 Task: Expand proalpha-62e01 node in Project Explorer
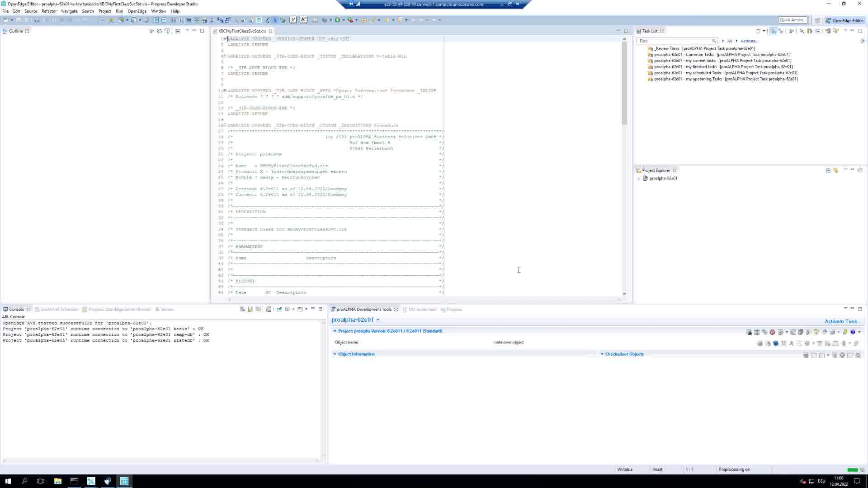(639, 178)
